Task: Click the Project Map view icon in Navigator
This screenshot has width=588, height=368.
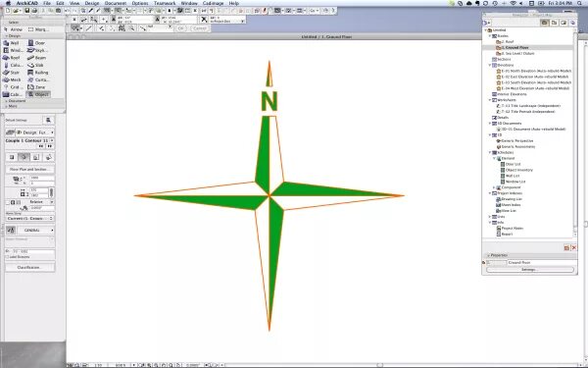Action: coord(545,23)
